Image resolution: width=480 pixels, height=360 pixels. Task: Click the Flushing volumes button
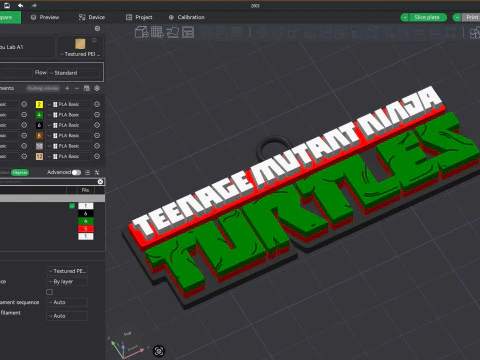43,88
